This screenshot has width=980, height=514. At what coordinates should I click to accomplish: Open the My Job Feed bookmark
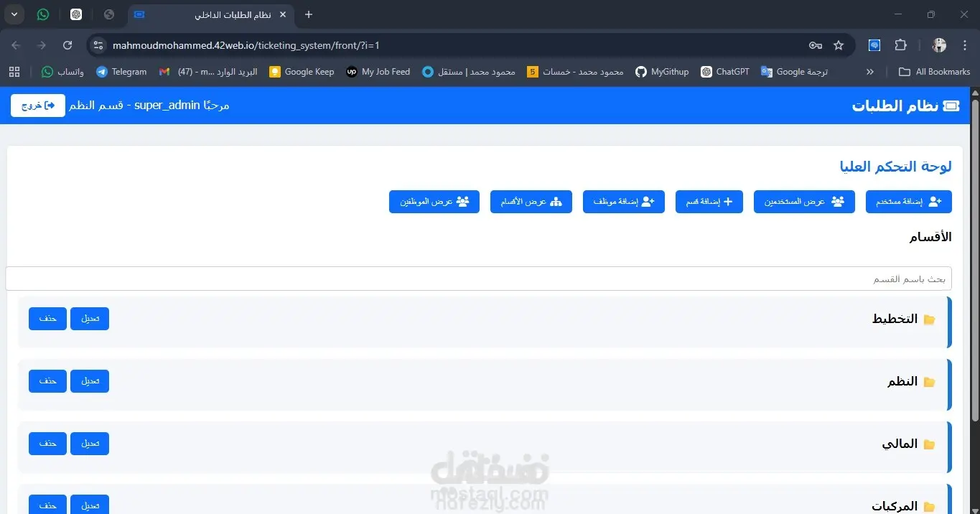coord(378,72)
